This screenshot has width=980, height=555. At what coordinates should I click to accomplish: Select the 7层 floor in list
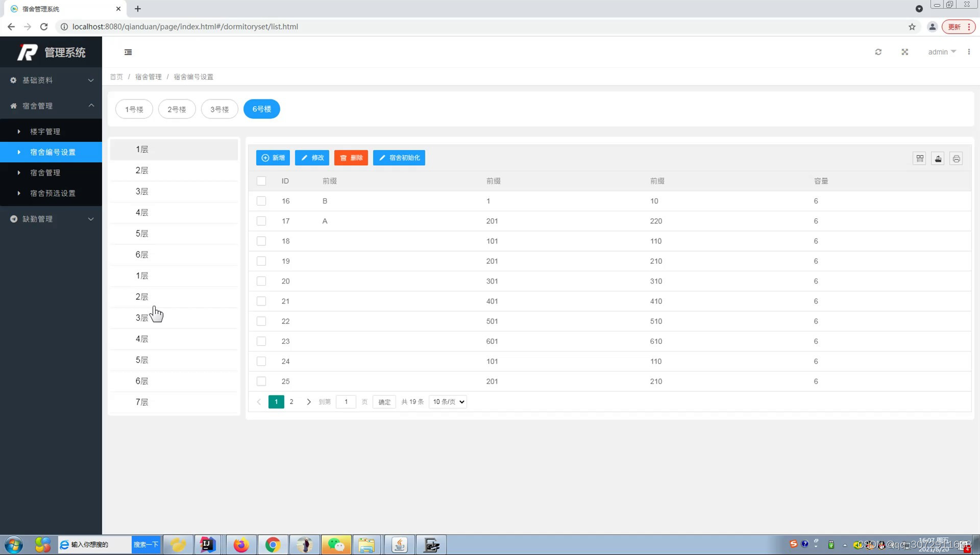[174, 402]
